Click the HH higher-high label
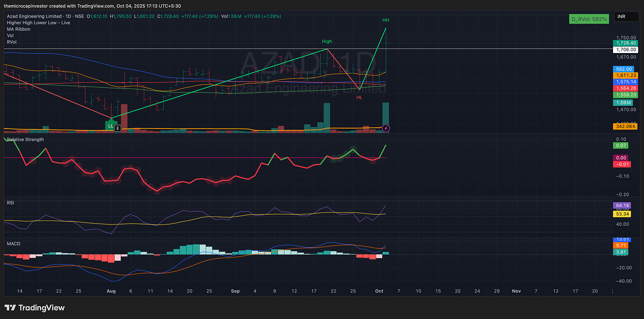Screen dimensions: 644x319 coord(386,20)
